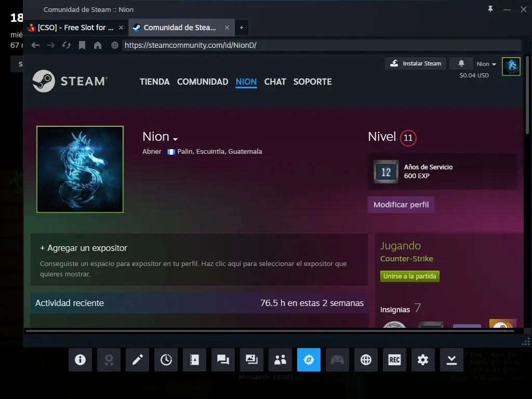Close the [CSO] - Free Slot tab
This screenshot has width=532, height=399.
(x=121, y=28)
